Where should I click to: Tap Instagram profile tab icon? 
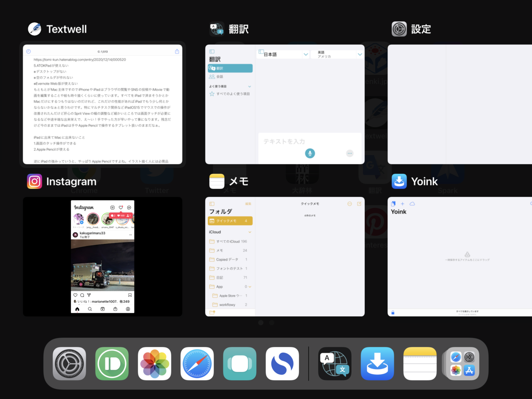point(128,309)
